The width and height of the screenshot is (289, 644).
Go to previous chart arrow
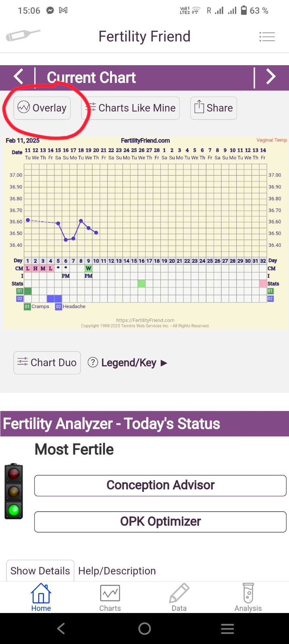tap(19, 76)
